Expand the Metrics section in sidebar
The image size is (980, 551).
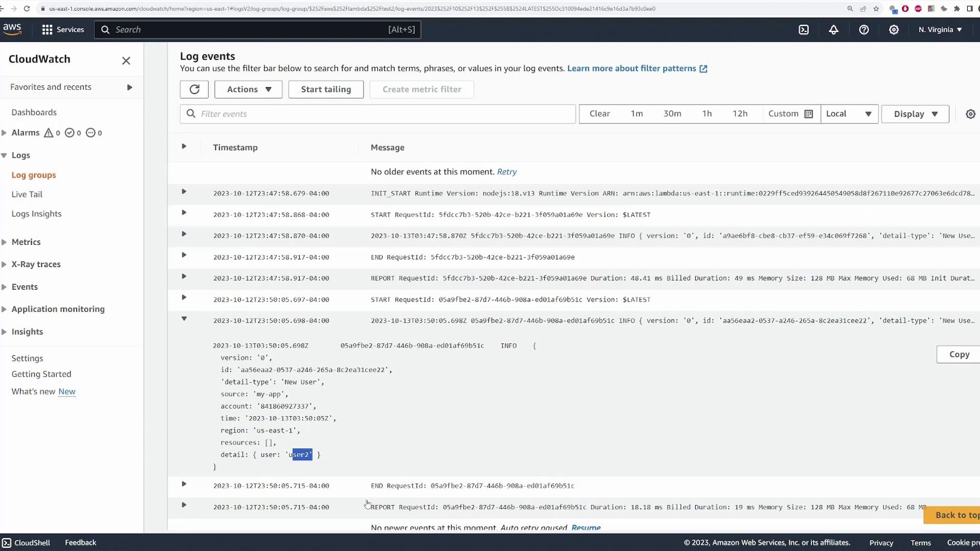26,242
